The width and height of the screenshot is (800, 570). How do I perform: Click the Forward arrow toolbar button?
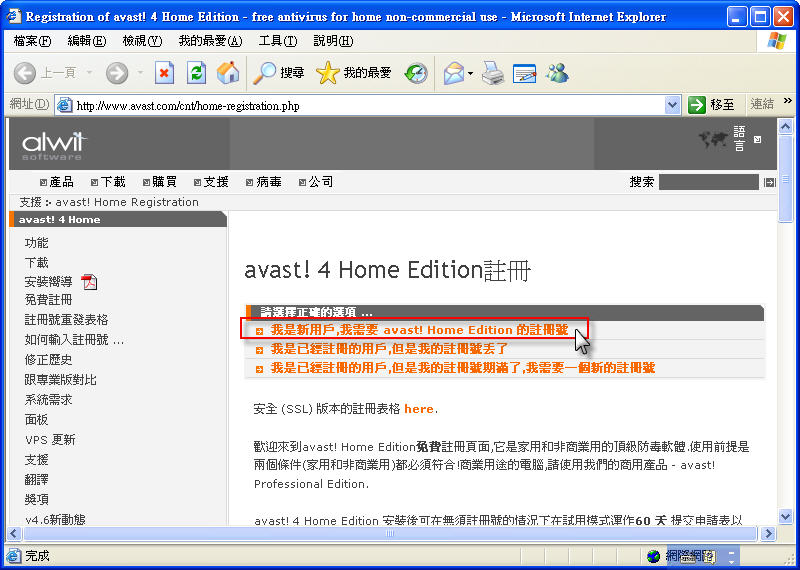pyautogui.click(x=117, y=73)
